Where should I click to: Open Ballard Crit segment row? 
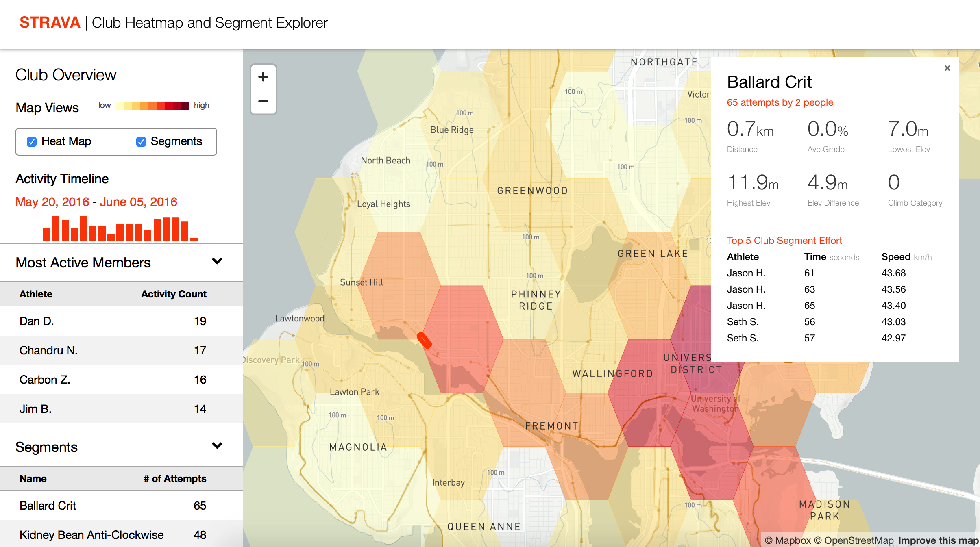pyautogui.click(x=122, y=506)
